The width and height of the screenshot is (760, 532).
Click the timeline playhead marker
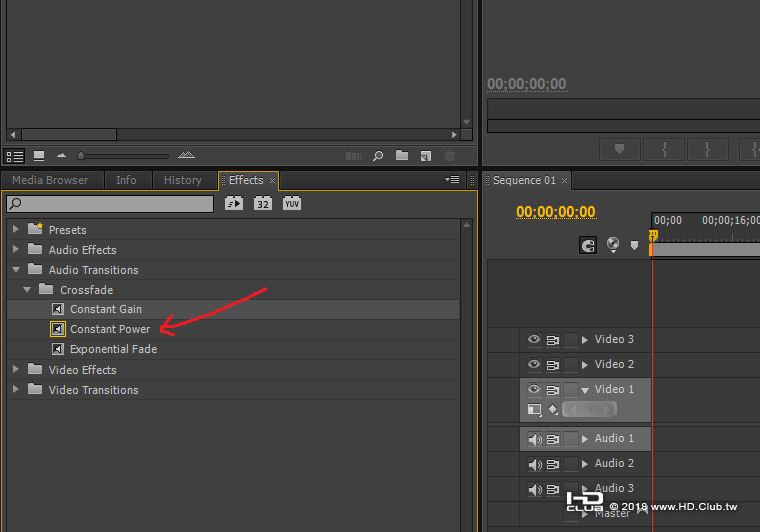pos(653,235)
